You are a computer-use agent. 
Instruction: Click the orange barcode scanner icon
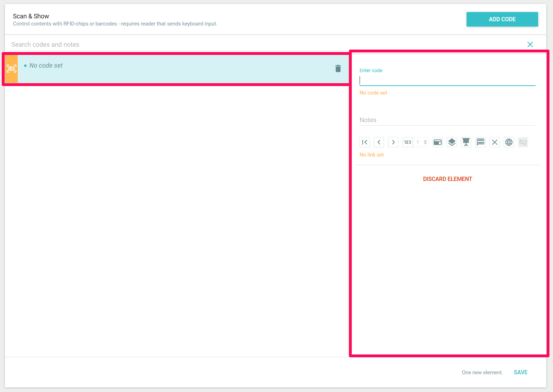pos(11,69)
